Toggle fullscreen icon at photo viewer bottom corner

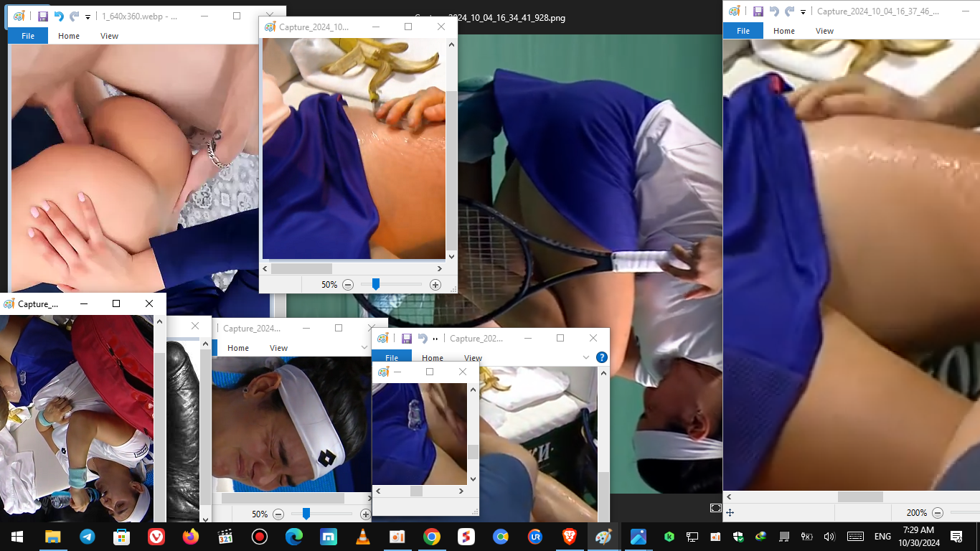(x=715, y=508)
